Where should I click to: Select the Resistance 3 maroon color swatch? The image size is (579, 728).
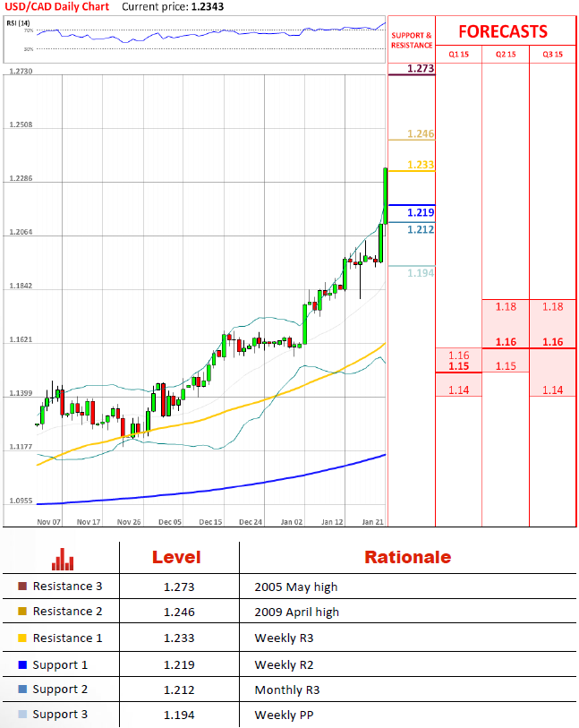point(22,586)
